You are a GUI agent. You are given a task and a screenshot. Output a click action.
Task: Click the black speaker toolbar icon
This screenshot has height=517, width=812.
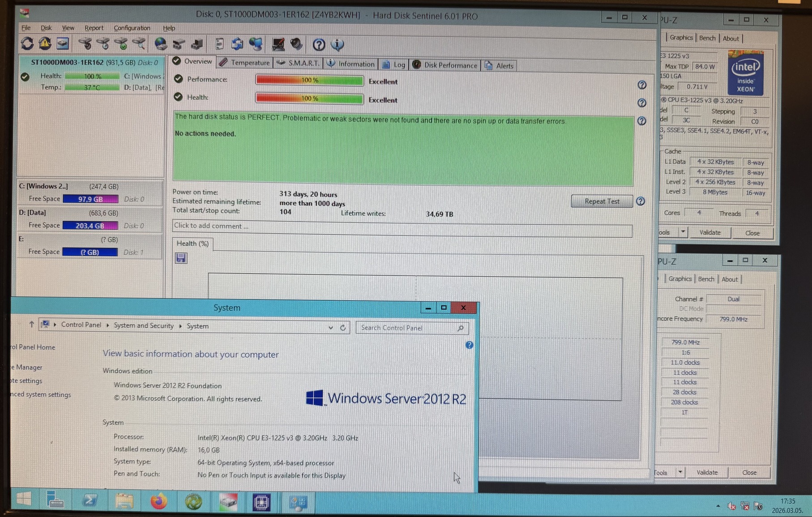coord(296,44)
